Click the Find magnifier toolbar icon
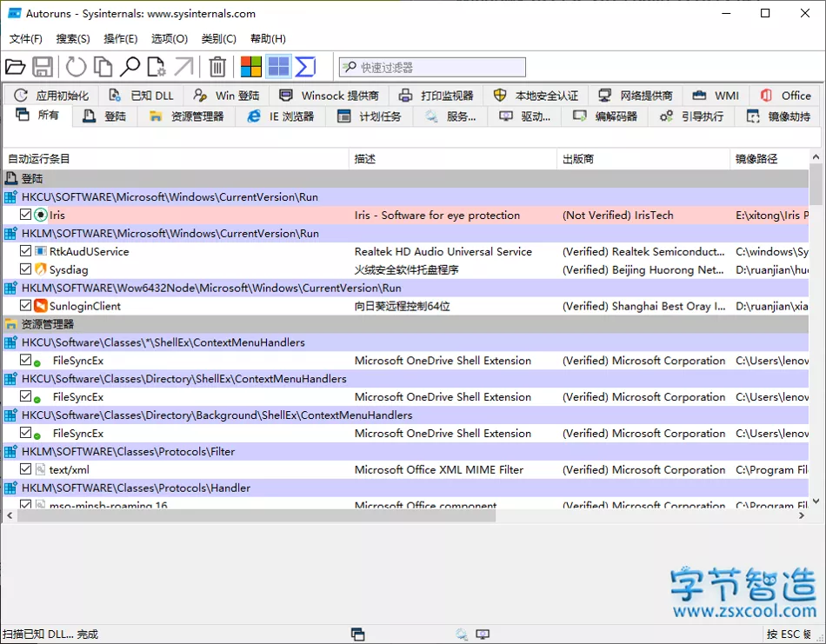 (x=130, y=67)
